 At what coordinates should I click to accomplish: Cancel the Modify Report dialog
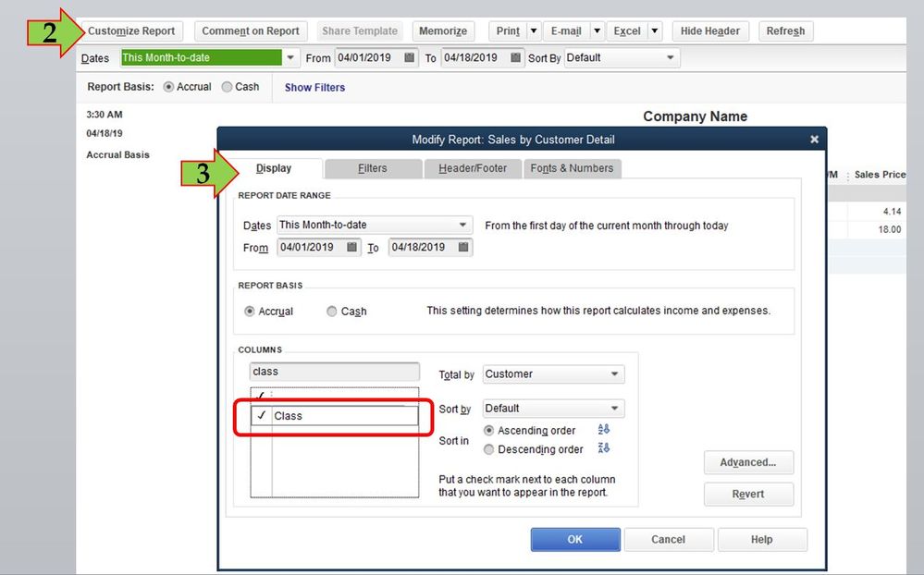[x=668, y=539]
